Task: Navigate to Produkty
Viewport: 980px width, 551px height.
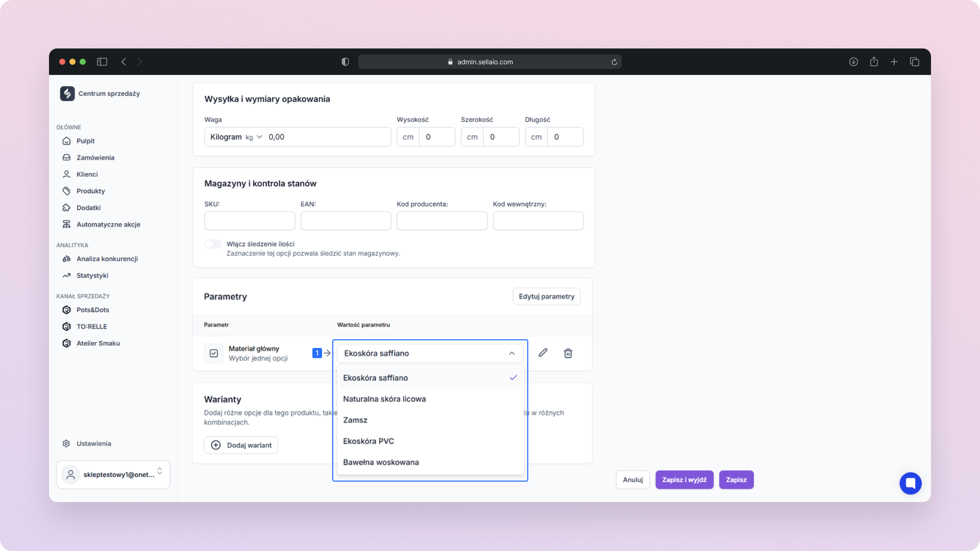Action: click(90, 191)
